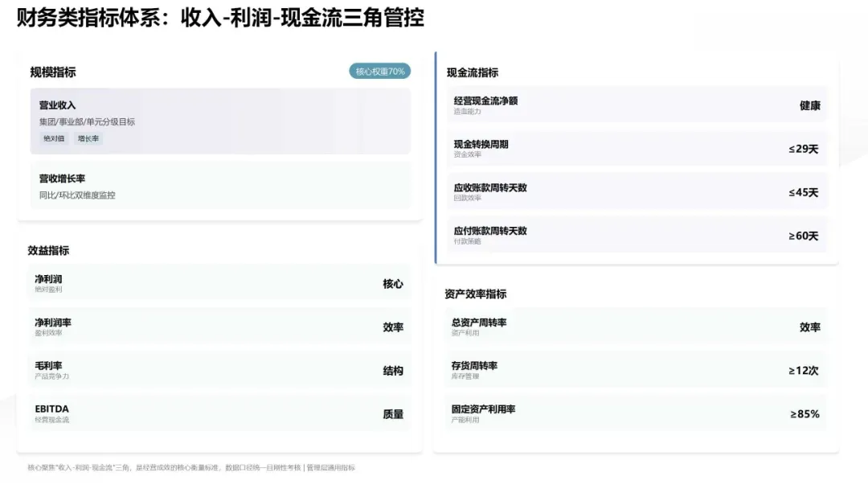
Task: Select the 净利润率 row label
Action: tap(52, 323)
